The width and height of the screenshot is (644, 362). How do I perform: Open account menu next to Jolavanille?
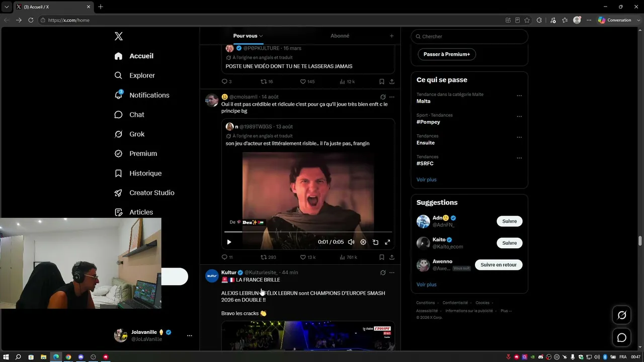pos(190,335)
